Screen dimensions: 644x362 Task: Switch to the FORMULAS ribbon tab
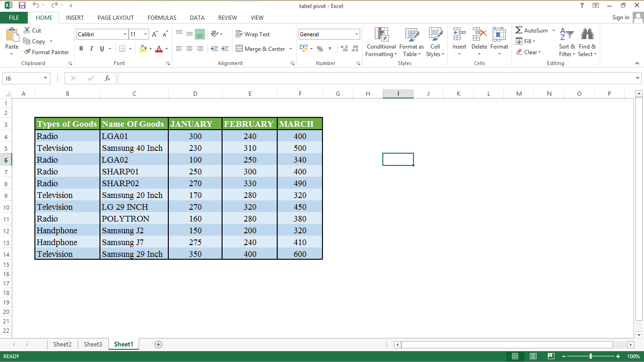[x=162, y=17]
